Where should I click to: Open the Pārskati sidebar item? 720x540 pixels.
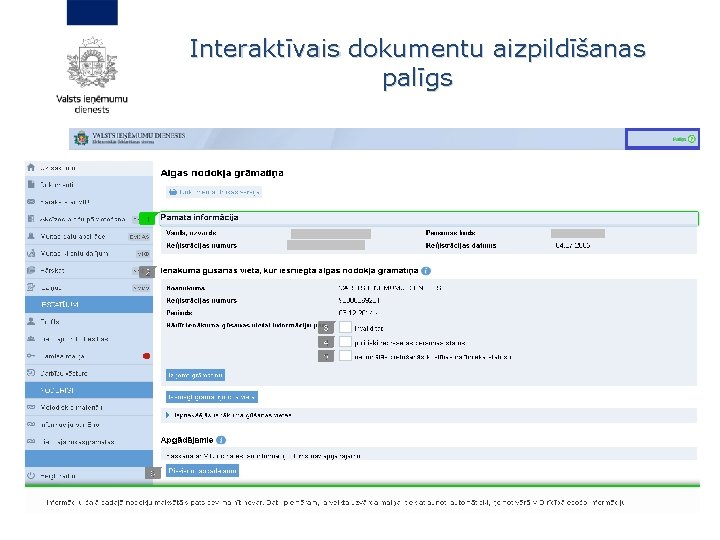(89, 270)
